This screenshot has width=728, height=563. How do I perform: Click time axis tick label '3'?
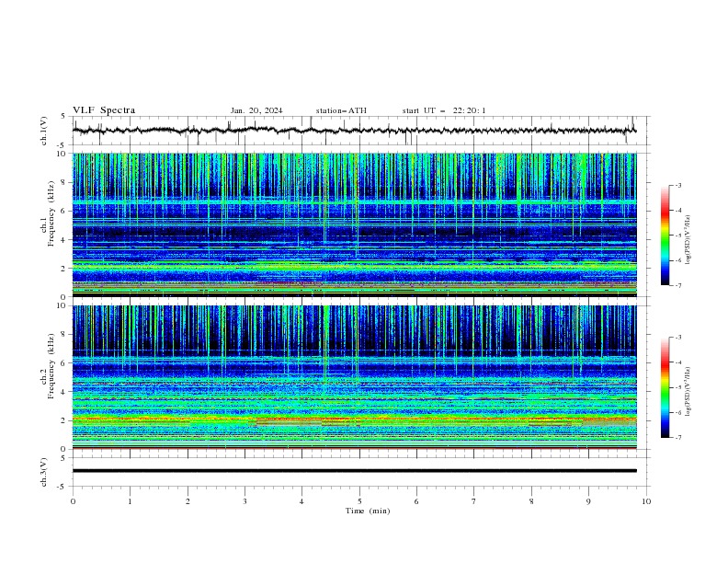[245, 501]
